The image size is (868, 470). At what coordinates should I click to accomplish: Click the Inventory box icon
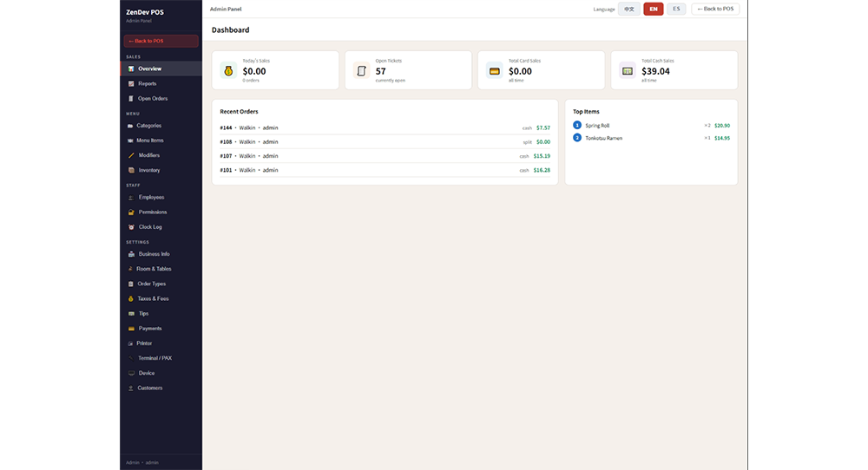pyautogui.click(x=131, y=170)
